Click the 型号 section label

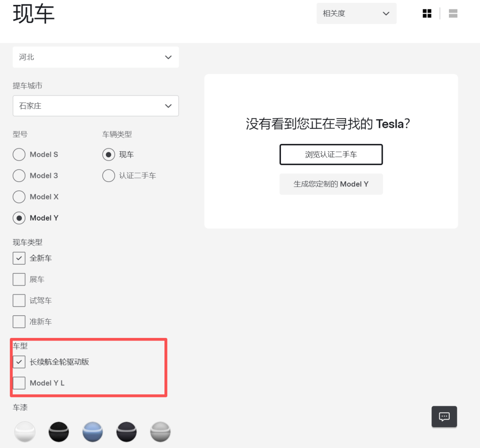tap(20, 134)
